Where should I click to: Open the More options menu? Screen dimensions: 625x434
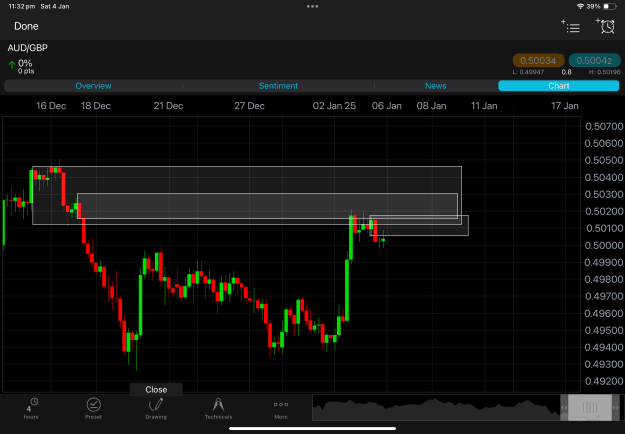pos(281,408)
